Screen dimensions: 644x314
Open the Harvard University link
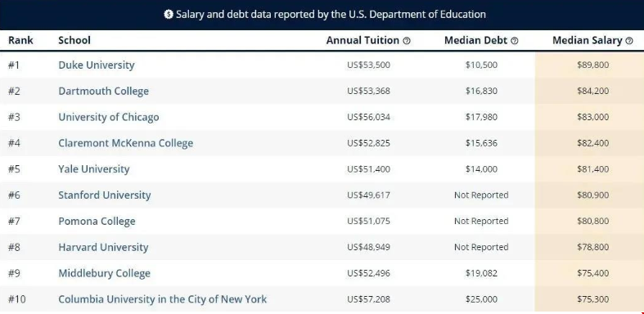[103, 247]
